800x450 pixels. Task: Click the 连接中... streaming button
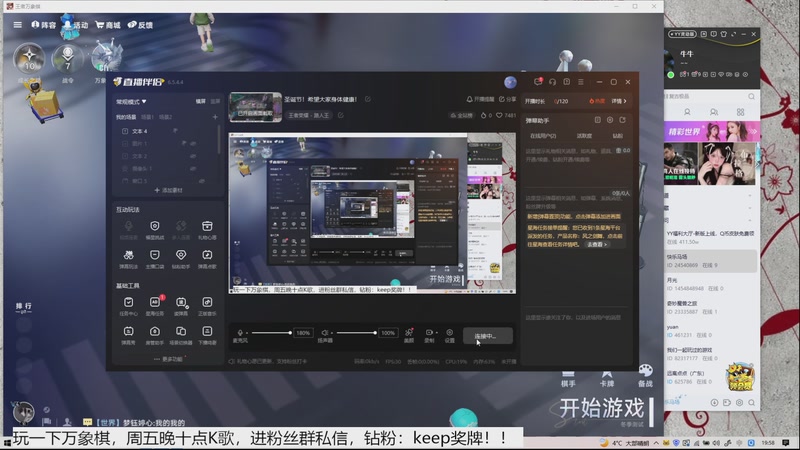(x=487, y=336)
